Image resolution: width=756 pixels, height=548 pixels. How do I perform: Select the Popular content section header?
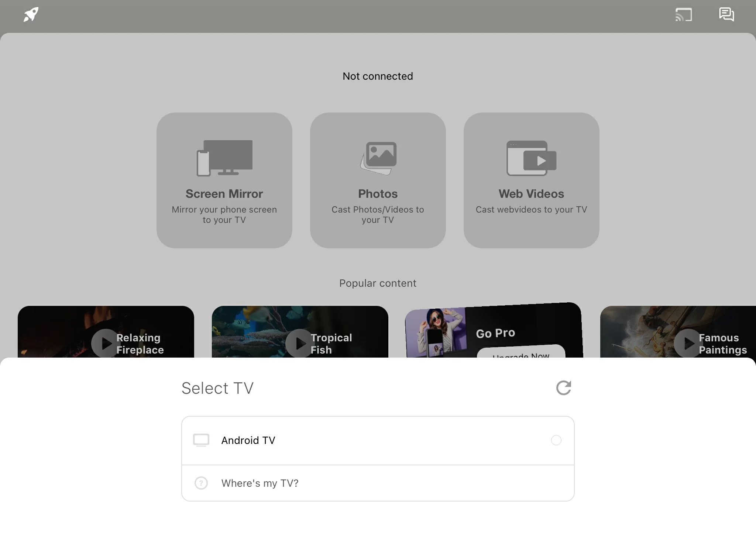378,283
